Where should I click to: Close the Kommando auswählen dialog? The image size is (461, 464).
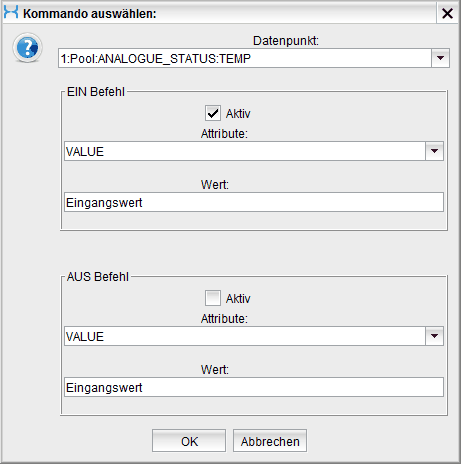pyautogui.click(x=447, y=13)
